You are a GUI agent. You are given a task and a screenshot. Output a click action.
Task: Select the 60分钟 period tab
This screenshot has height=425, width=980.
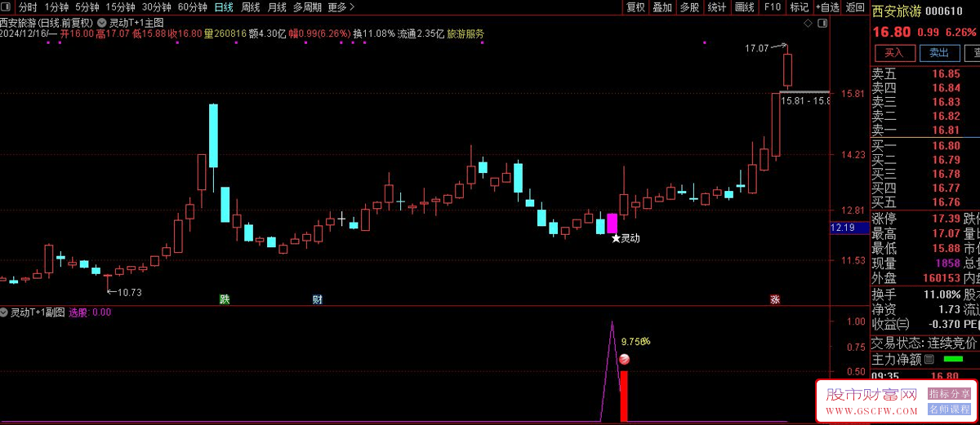[x=193, y=7]
